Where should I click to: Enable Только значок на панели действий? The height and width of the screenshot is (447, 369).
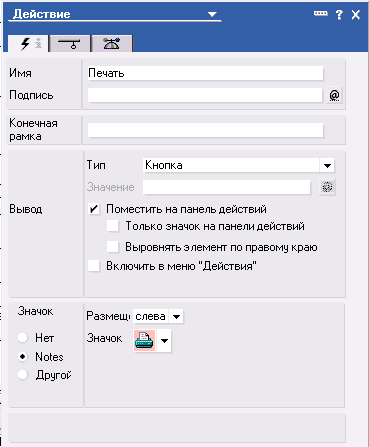tap(113, 226)
